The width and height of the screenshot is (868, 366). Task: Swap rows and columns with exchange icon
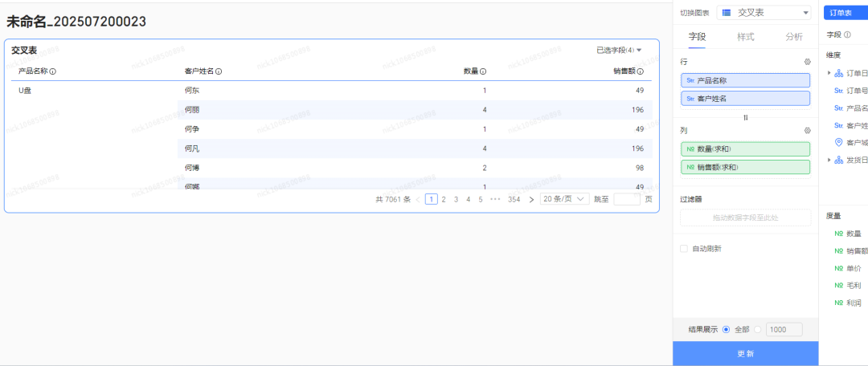click(x=746, y=117)
